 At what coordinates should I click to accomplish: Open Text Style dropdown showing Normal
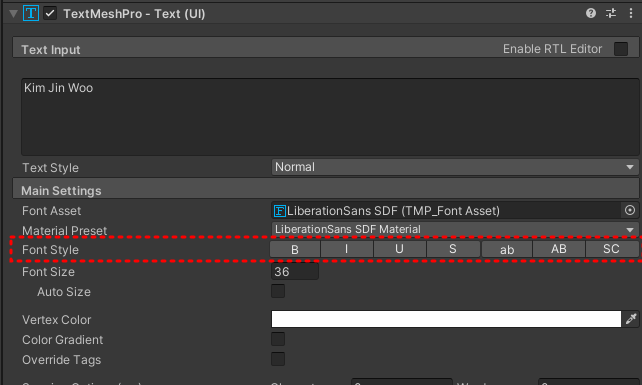(x=454, y=167)
